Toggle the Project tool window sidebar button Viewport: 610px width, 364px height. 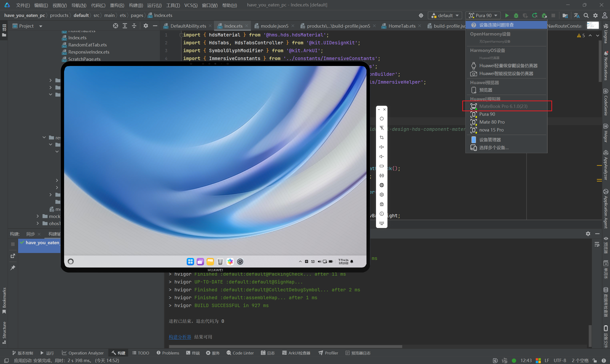point(4,30)
